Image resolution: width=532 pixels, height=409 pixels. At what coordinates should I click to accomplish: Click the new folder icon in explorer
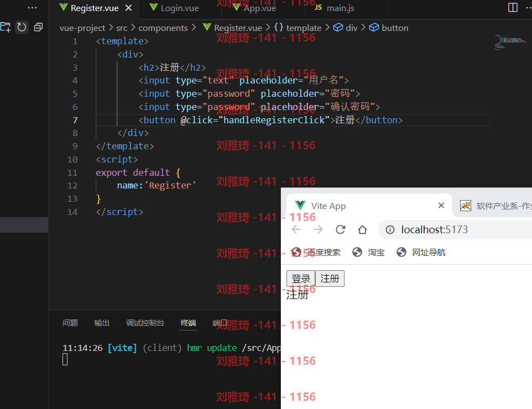coord(5,27)
